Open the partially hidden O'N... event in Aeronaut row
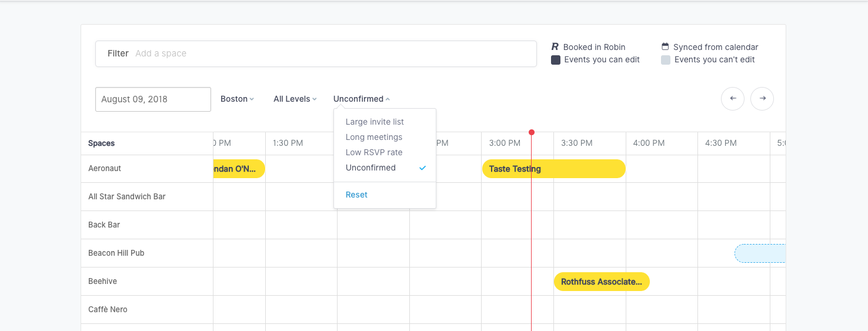 [239, 169]
